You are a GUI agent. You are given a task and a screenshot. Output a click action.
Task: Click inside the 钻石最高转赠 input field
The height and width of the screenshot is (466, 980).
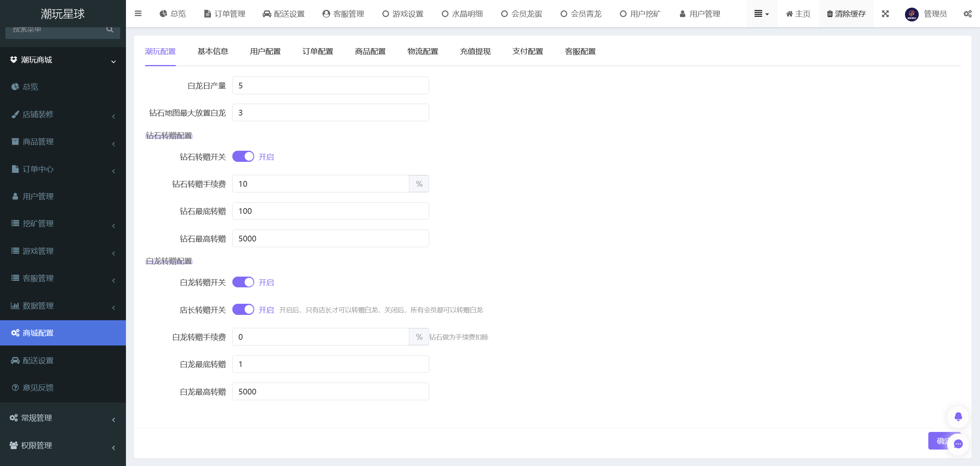[x=330, y=238]
